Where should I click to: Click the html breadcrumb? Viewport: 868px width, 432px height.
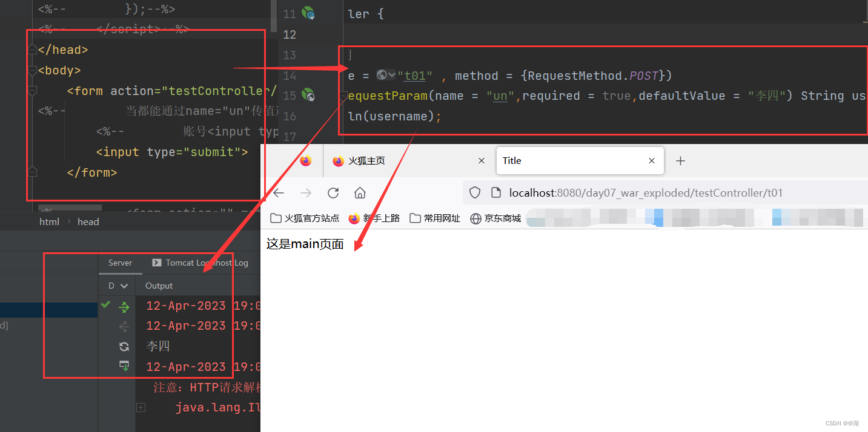(x=49, y=221)
